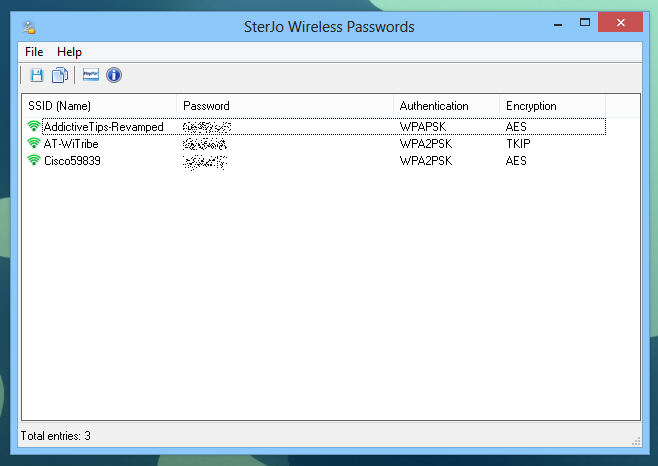Close the SterJo Wireless Passwords window
This screenshot has width=658, height=466.
[621, 23]
